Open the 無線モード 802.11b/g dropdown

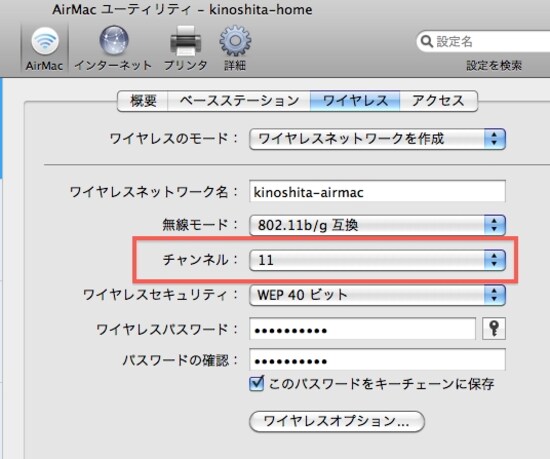point(377,225)
